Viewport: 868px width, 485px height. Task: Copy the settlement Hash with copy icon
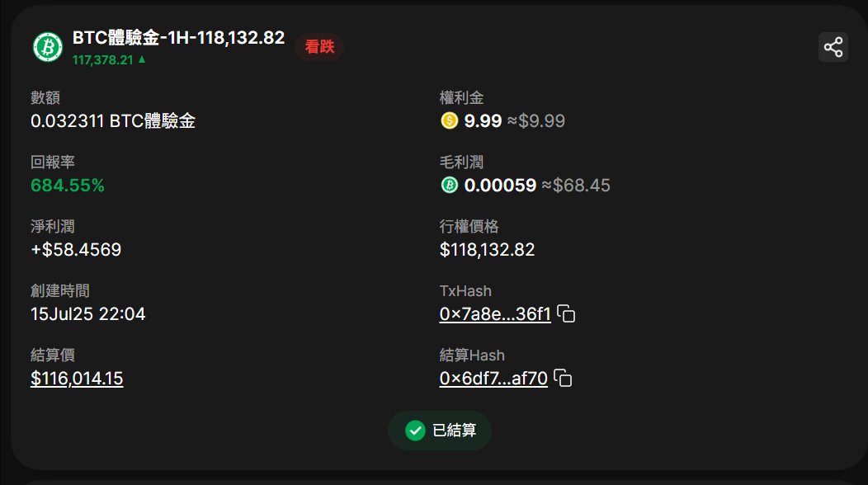(x=563, y=378)
